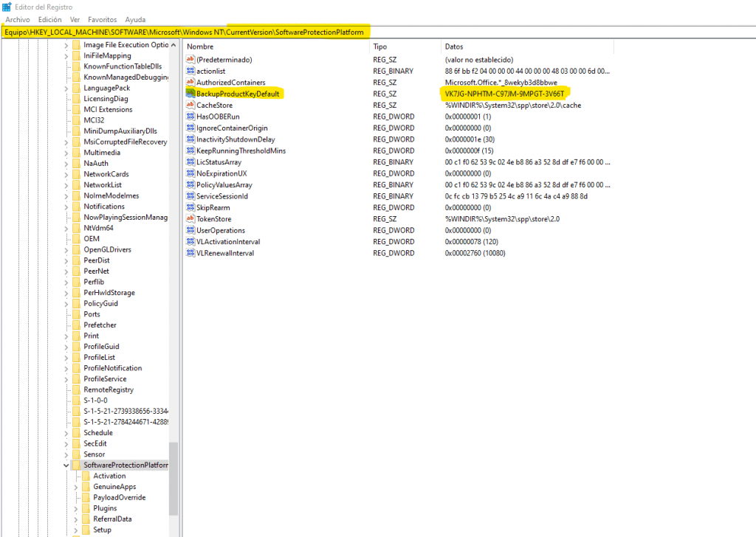
Task: Click the data Microsoft.Office.*_8wekyb3d8bbwe
Action: pos(501,83)
